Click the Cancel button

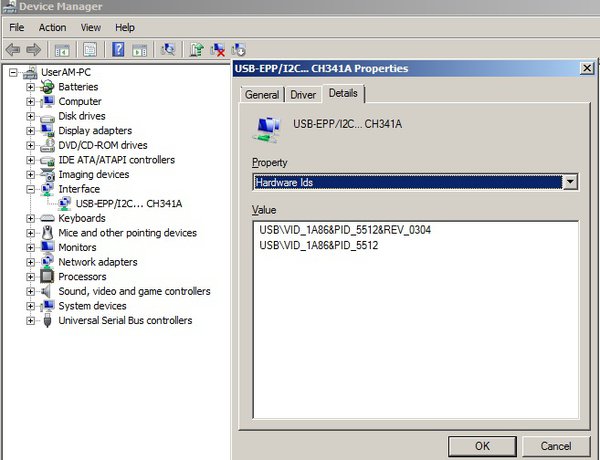tap(556, 446)
